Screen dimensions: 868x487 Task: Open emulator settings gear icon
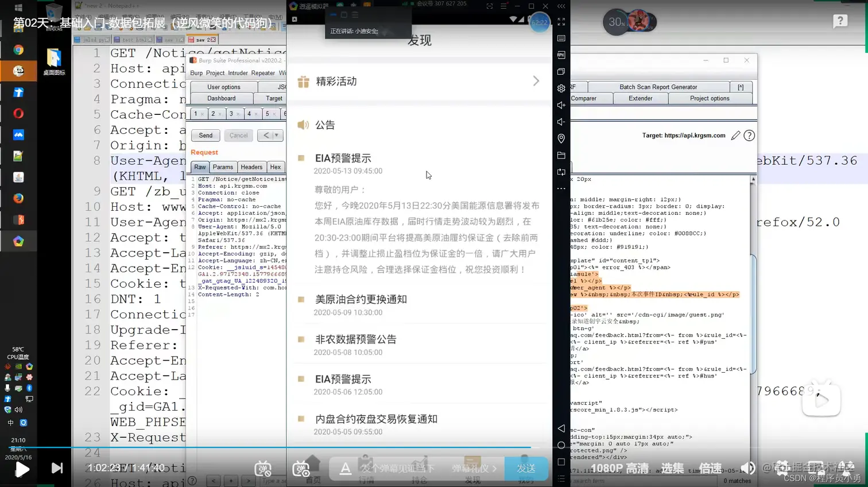tap(561, 88)
